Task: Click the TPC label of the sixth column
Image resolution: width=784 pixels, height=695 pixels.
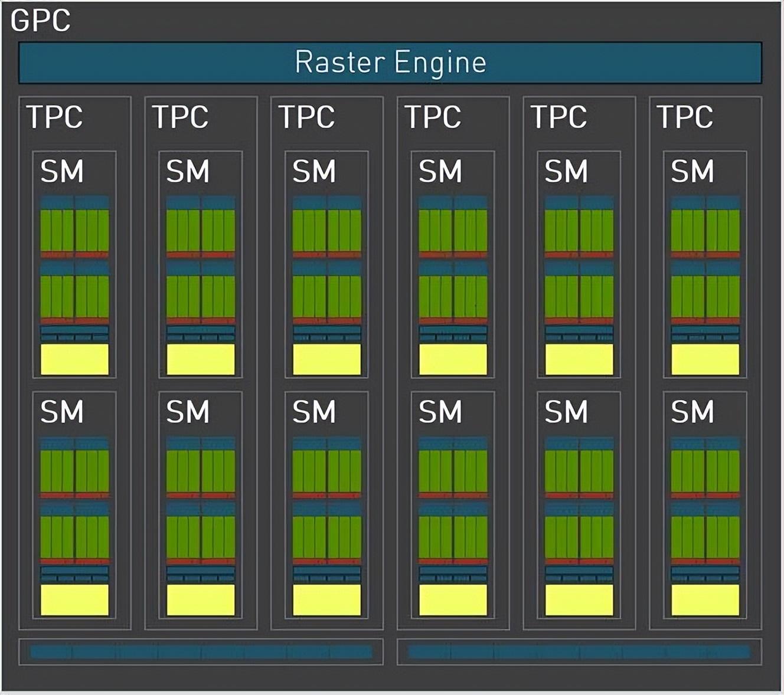Action: click(685, 117)
